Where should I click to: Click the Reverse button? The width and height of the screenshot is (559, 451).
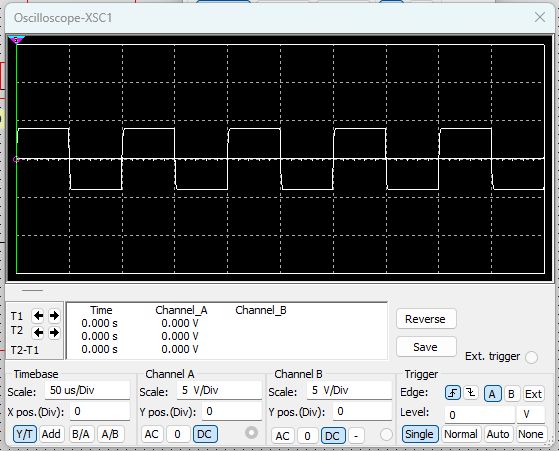pyautogui.click(x=426, y=319)
